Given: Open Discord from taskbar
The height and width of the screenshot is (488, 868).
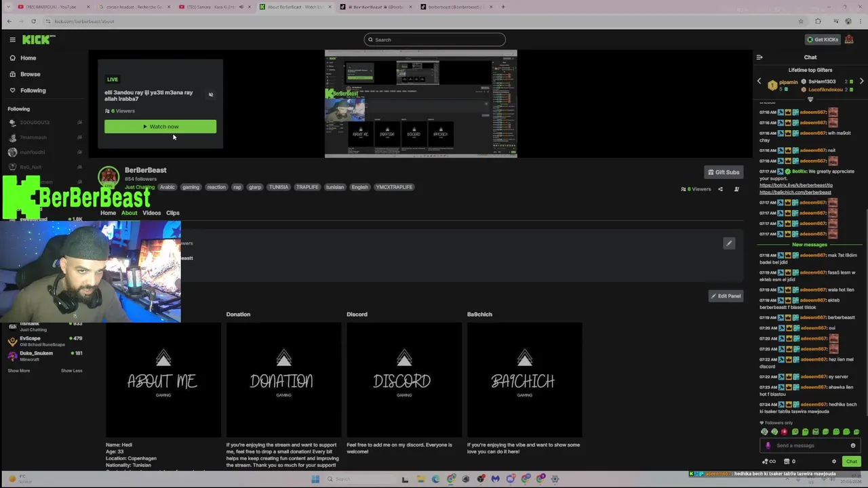Looking at the screenshot, I should pyautogui.click(x=511, y=479).
